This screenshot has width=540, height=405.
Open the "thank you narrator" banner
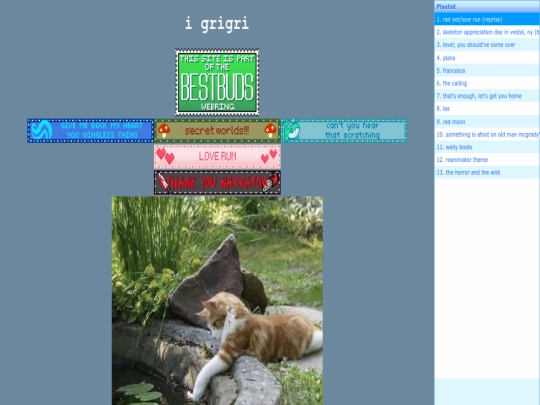click(x=217, y=183)
